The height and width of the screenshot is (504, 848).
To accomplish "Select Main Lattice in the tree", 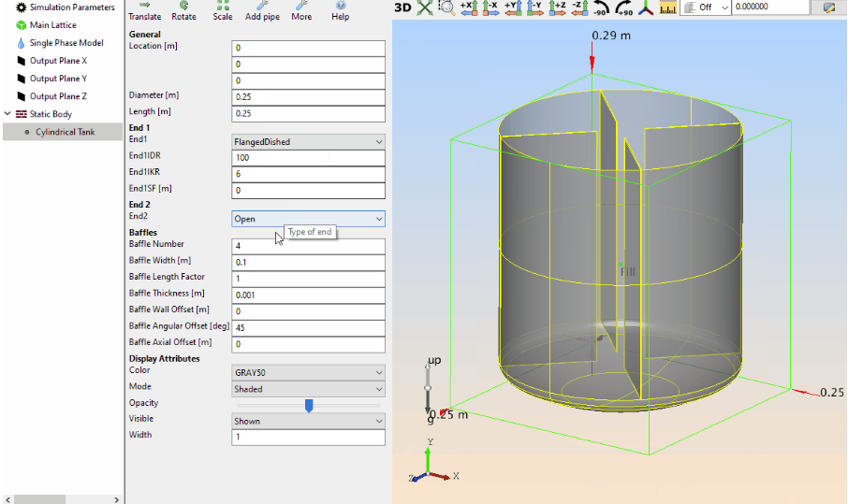I will coord(52,25).
